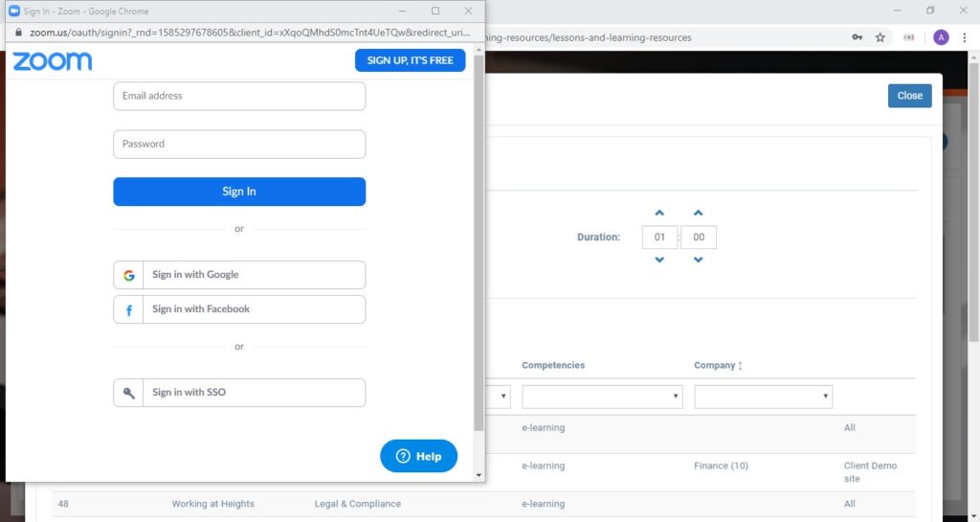980x522 pixels.
Task: Click the Zoom favicon in popup title bar
Action: 14,11
